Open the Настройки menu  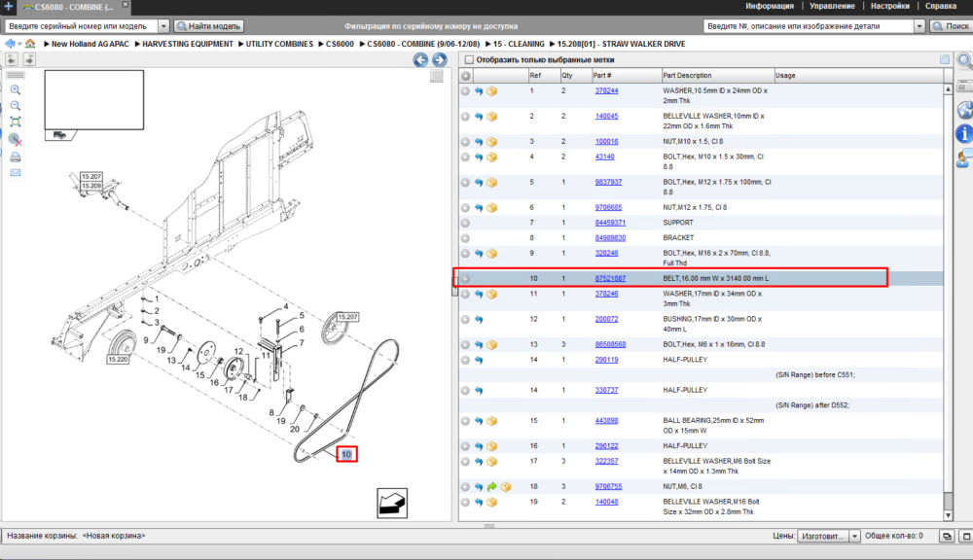pyautogui.click(x=890, y=6)
